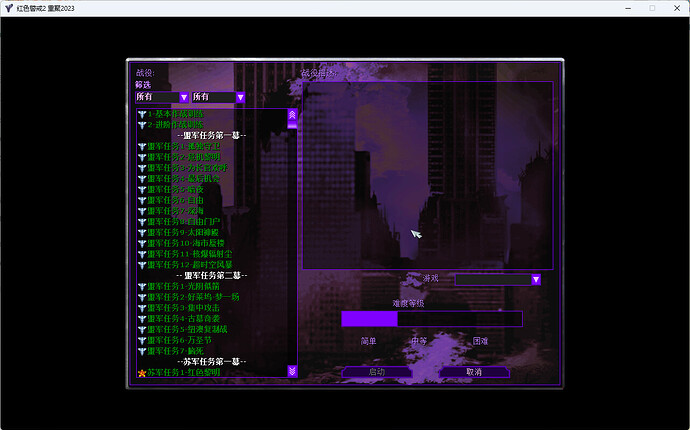Click the mission list scroll-down arrow
This screenshot has width=690, height=430.
[x=292, y=371]
